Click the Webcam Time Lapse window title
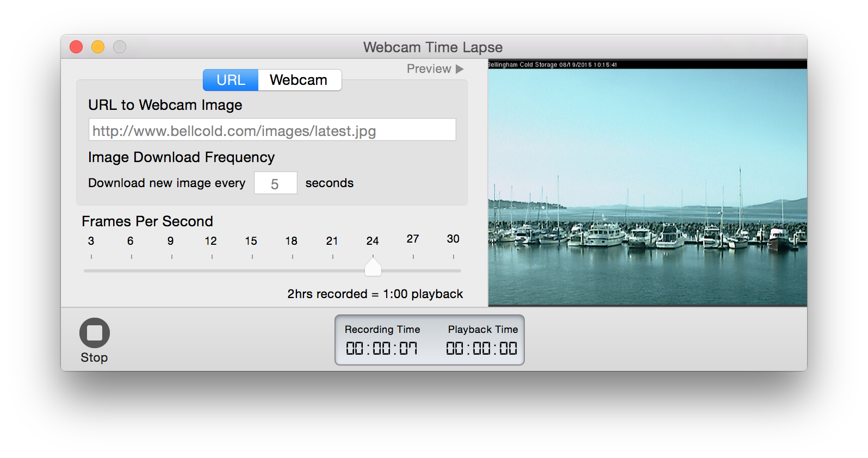 coord(433,47)
